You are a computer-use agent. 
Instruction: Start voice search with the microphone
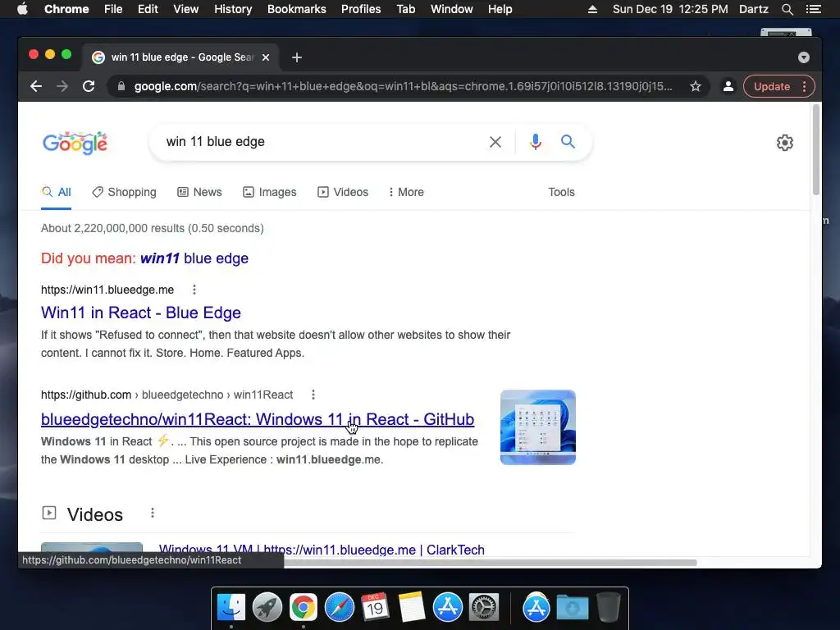click(535, 142)
